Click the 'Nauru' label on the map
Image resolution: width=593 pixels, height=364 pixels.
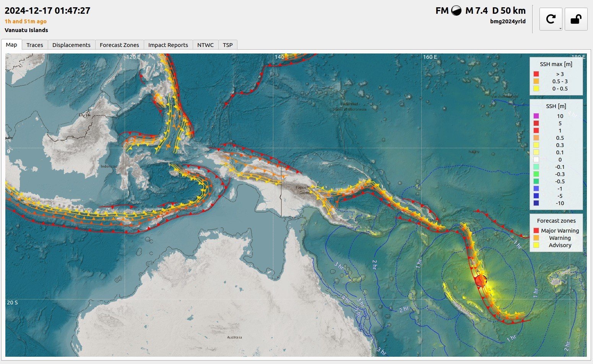(474, 152)
